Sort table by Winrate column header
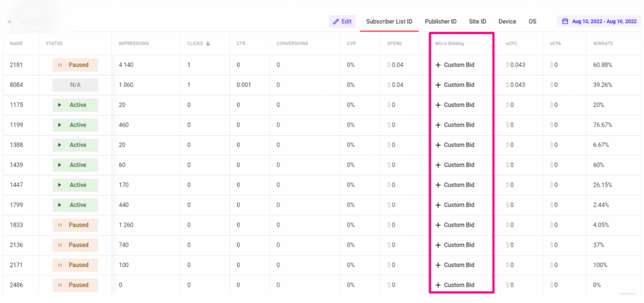This screenshot has width=644, height=303. click(602, 43)
